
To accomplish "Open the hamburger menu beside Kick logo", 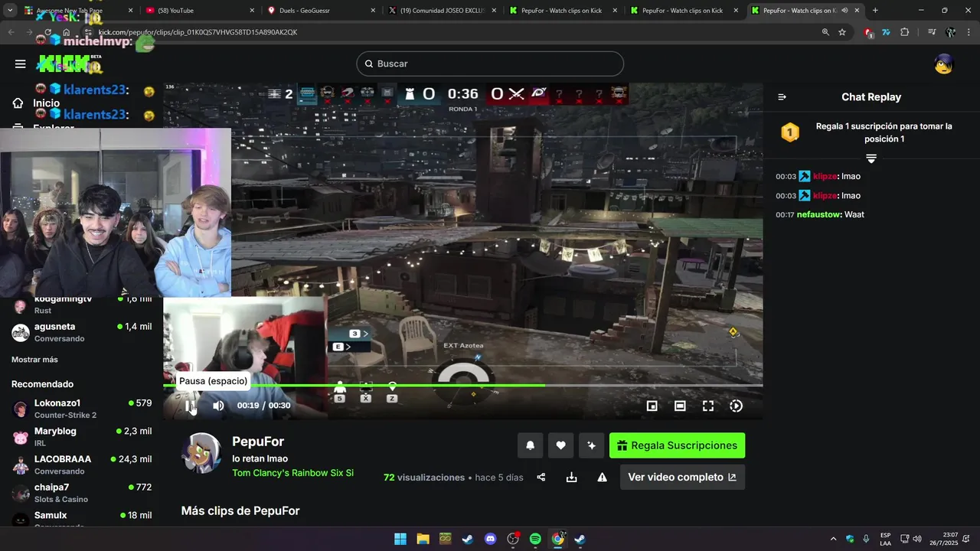I will (x=20, y=64).
